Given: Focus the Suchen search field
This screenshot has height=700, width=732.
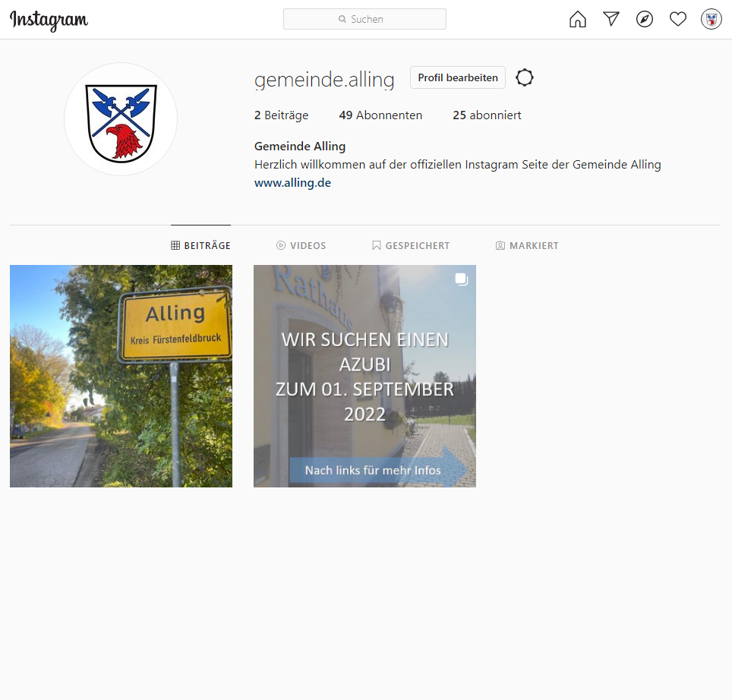Looking at the screenshot, I should point(364,19).
